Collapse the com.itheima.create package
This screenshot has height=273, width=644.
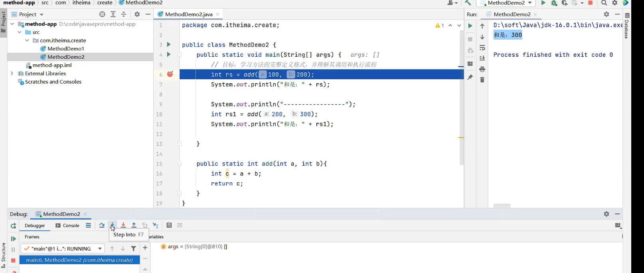tap(27, 40)
